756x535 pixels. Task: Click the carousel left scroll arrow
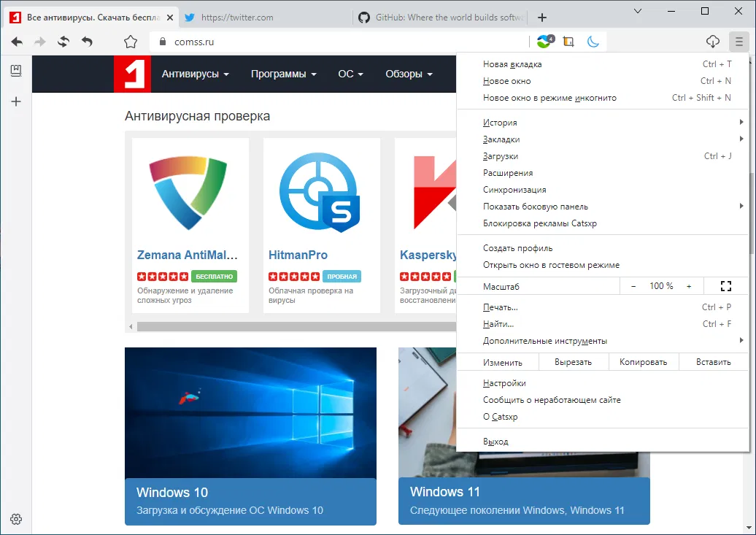click(x=131, y=326)
